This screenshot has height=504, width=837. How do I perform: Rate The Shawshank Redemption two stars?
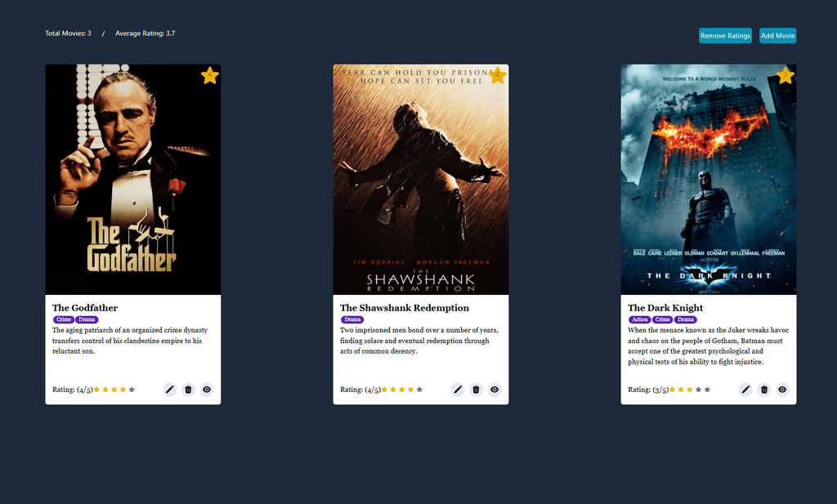[x=393, y=390]
